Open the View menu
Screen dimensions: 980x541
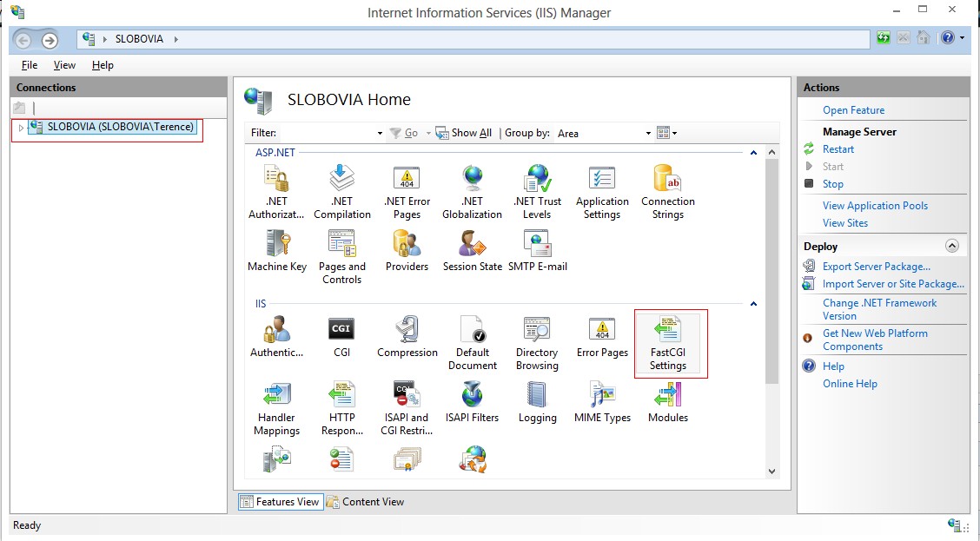64,65
